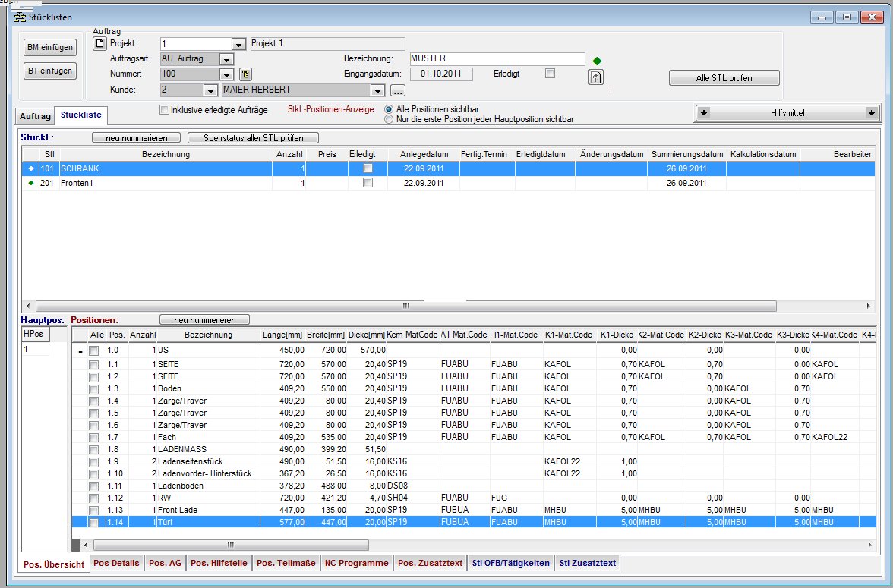Open the Projekt dropdown
The image size is (893, 588).
(238, 45)
